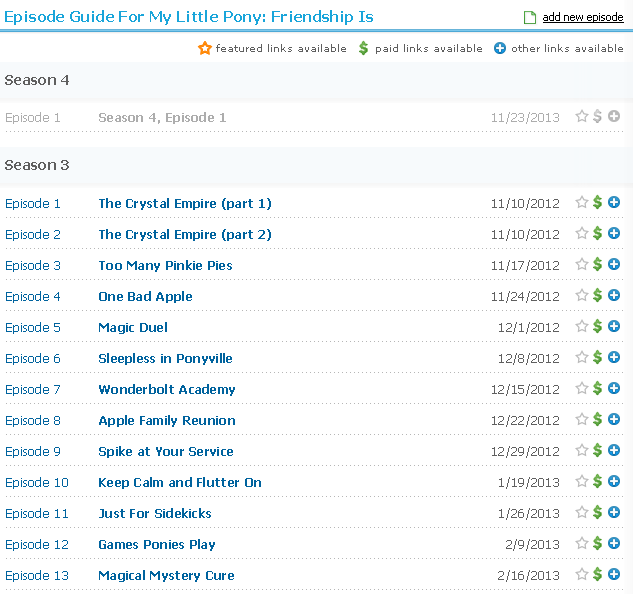The width and height of the screenshot is (633, 594).
Task: Click the orange featured links legend star
Action: 205,48
